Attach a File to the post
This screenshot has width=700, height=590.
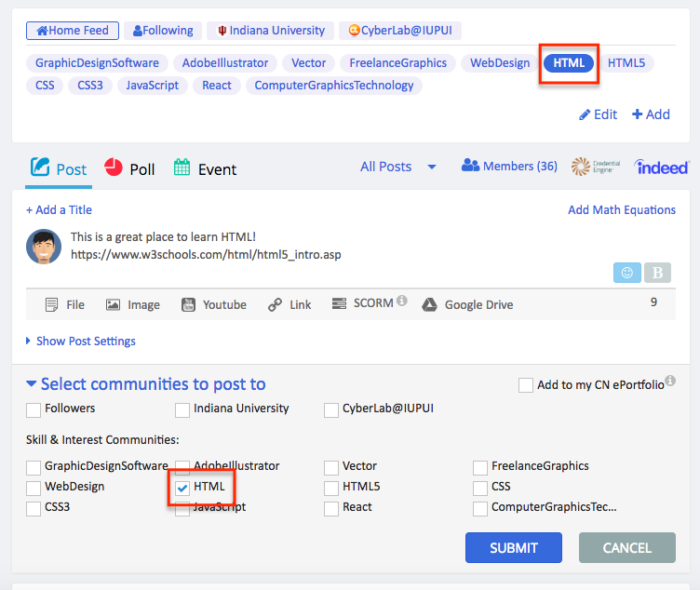(x=65, y=305)
